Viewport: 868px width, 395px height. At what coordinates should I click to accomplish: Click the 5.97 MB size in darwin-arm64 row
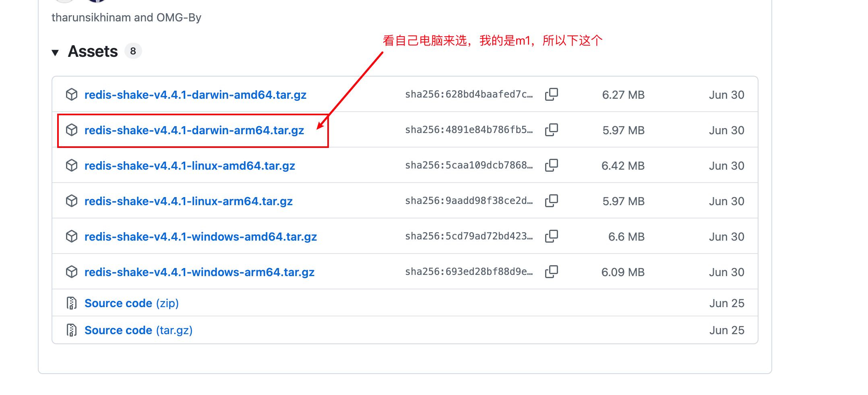tap(624, 130)
